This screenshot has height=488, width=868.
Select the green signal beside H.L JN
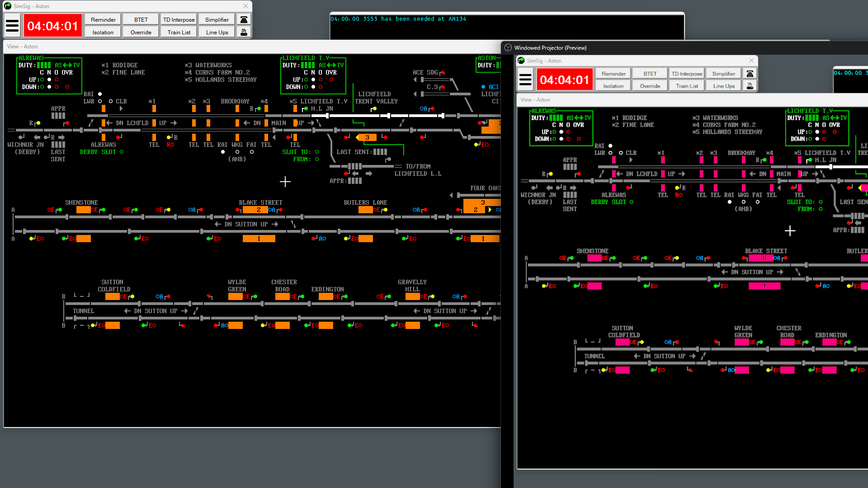pyautogui.click(x=305, y=109)
